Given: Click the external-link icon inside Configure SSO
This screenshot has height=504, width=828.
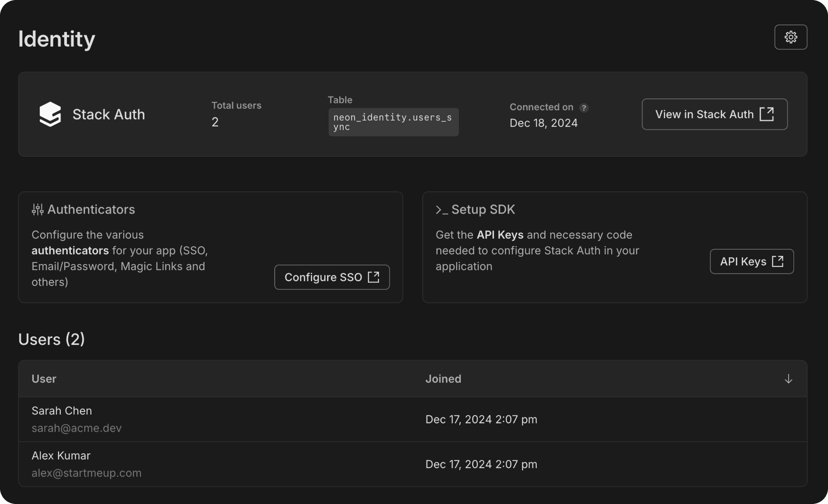Looking at the screenshot, I should 373,277.
